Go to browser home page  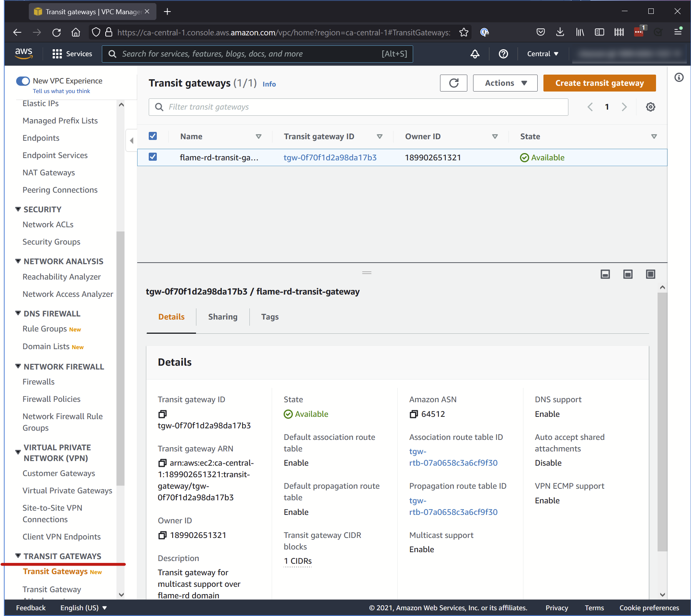[76, 33]
